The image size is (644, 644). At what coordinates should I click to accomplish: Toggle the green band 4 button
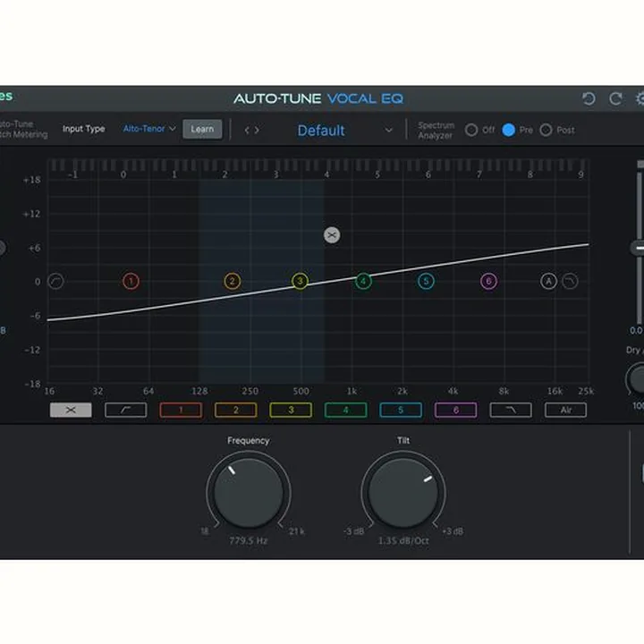click(346, 410)
